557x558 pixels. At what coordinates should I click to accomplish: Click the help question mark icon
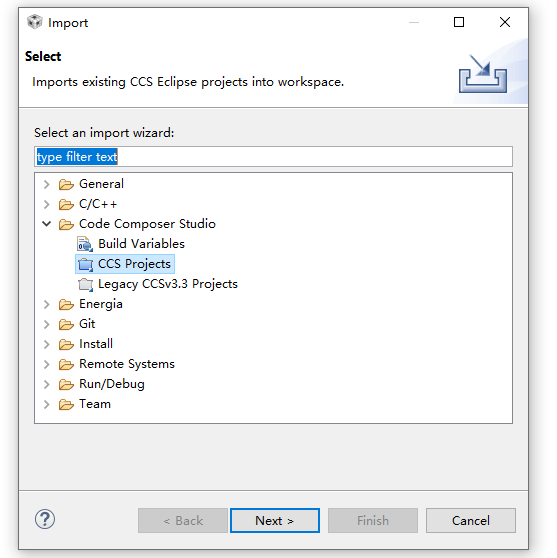(x=45, y=519)
